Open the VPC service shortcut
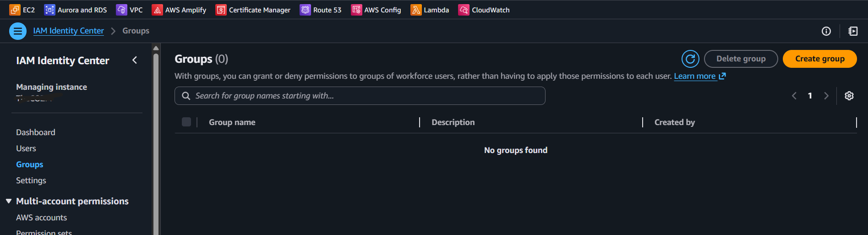The height and width of the screenshot is (235, 868). click(x=130, y=10)
